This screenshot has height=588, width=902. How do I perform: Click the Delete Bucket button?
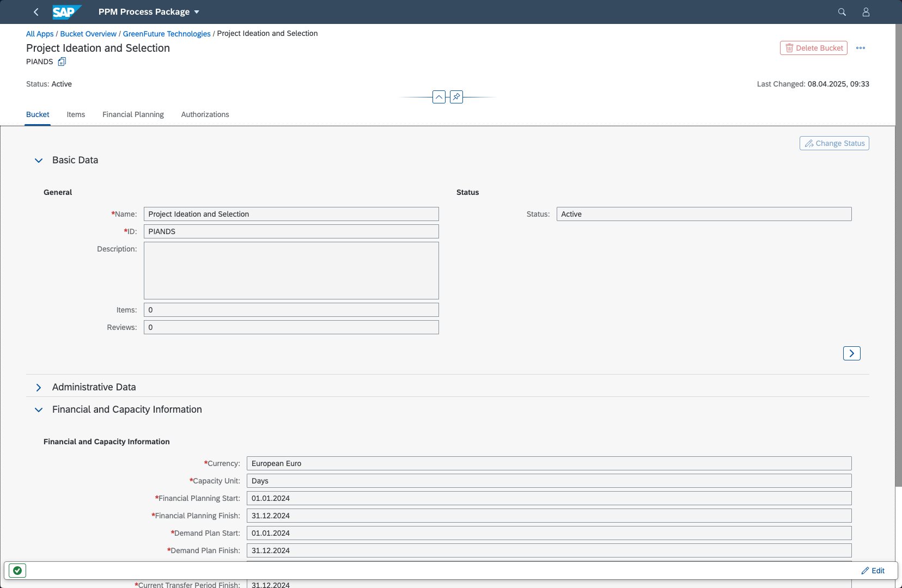pyautogui.click(x=813, y=48)
